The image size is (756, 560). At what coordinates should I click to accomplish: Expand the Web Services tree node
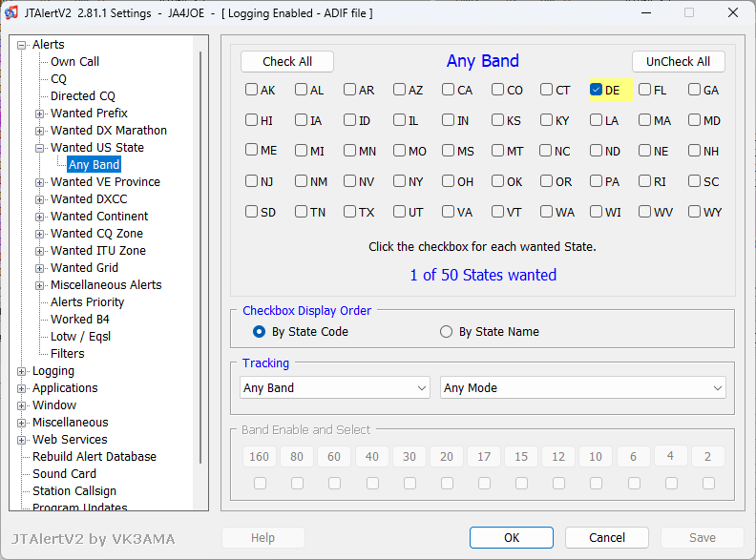click(x=22, y=440)
